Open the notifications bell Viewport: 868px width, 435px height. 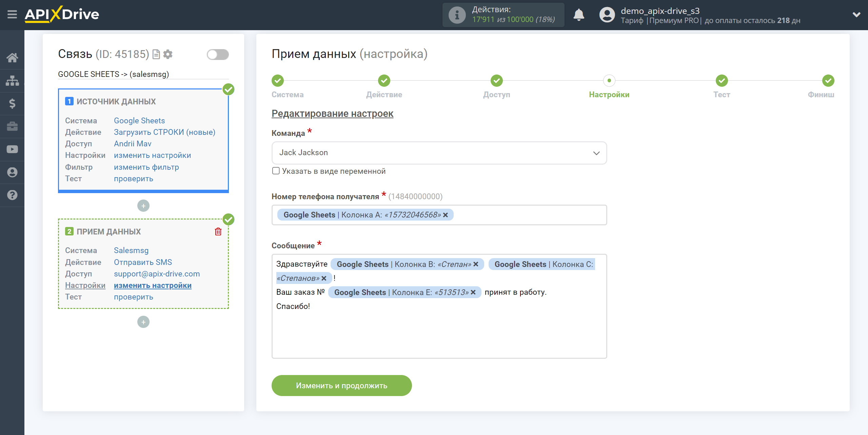(579, 15)
